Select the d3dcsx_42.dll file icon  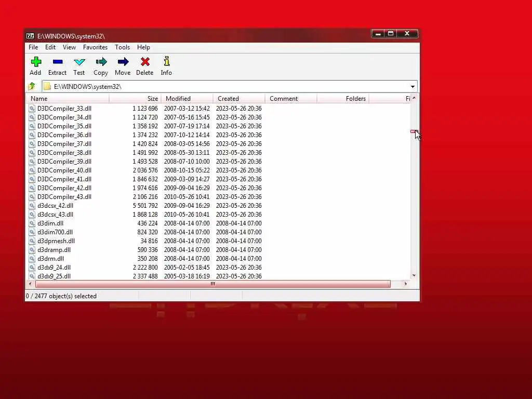pyautogui.click(x=32, y=206)
